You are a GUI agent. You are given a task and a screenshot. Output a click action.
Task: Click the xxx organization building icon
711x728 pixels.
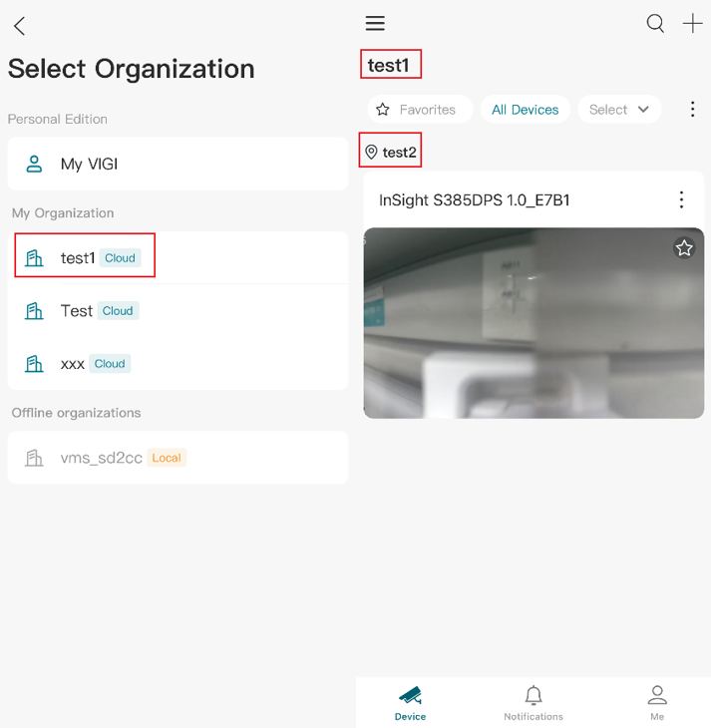(x=34, y=364)
